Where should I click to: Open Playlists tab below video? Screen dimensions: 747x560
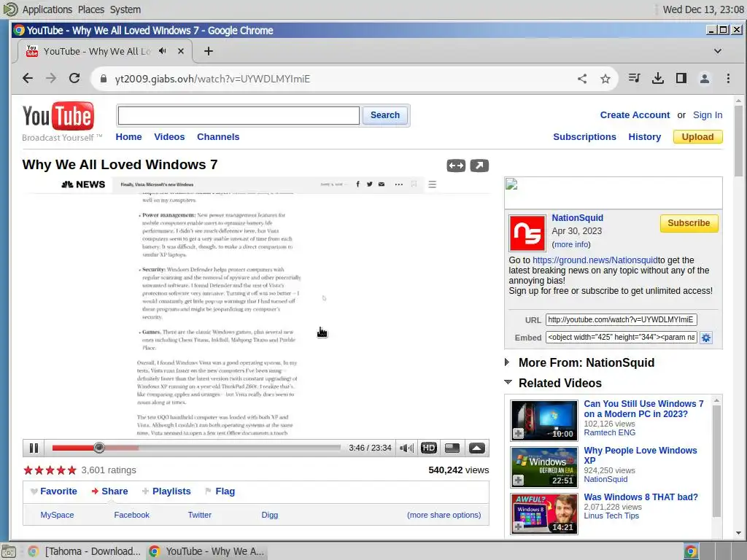coord(166,491)
